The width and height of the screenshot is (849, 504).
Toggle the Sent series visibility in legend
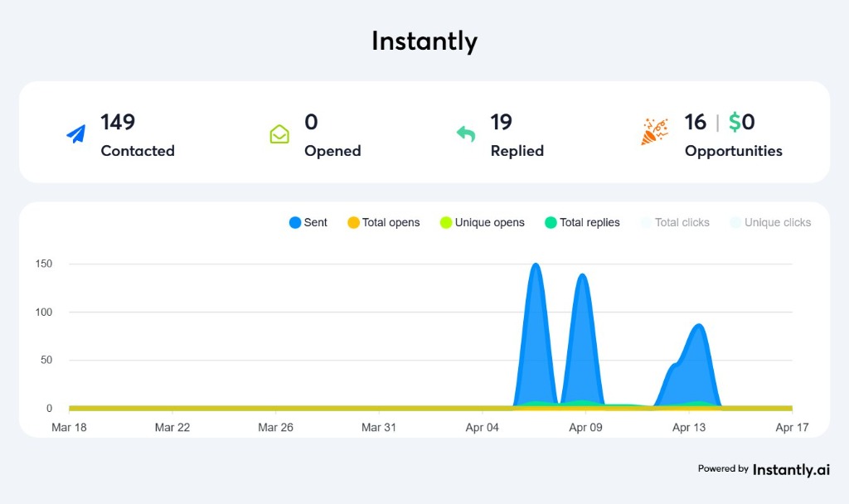pos(307,222)
